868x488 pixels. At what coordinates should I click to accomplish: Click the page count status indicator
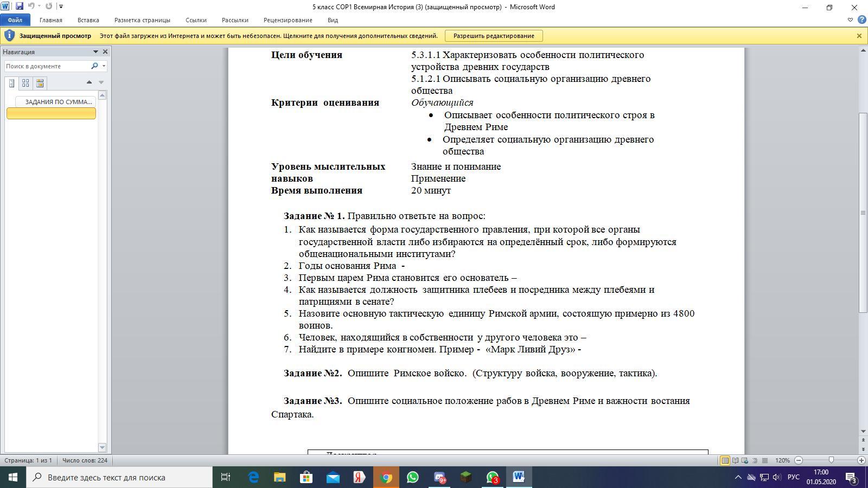coord(28,460)
